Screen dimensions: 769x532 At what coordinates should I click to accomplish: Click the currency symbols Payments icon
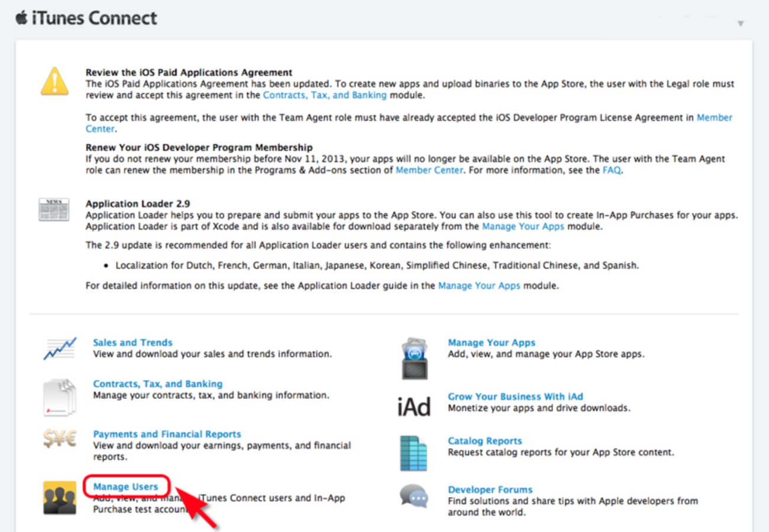60,439
